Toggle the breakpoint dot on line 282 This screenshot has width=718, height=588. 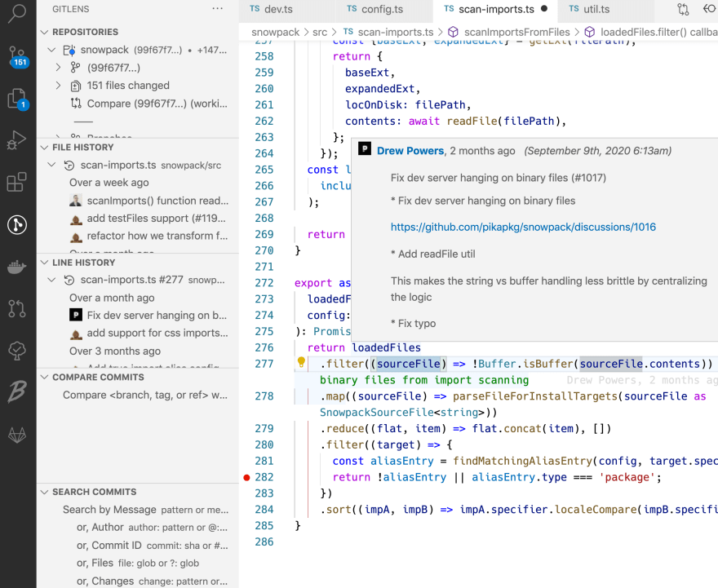pos(246,477)
